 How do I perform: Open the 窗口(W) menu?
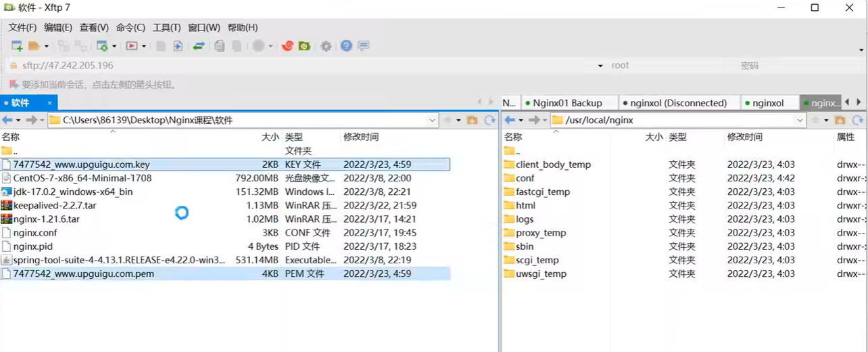click(x=204, y=28)
